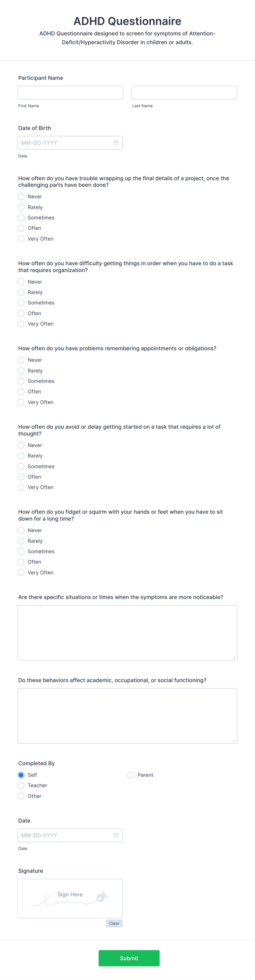Click the textarea about noticeable symptom situations
This screenshot has height=980, width=255.
tap(127, 631)
